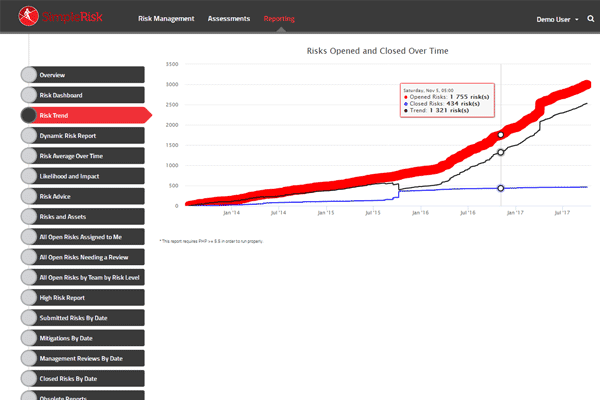
Task: Click the Trend line data point
Action: [501, 153]
